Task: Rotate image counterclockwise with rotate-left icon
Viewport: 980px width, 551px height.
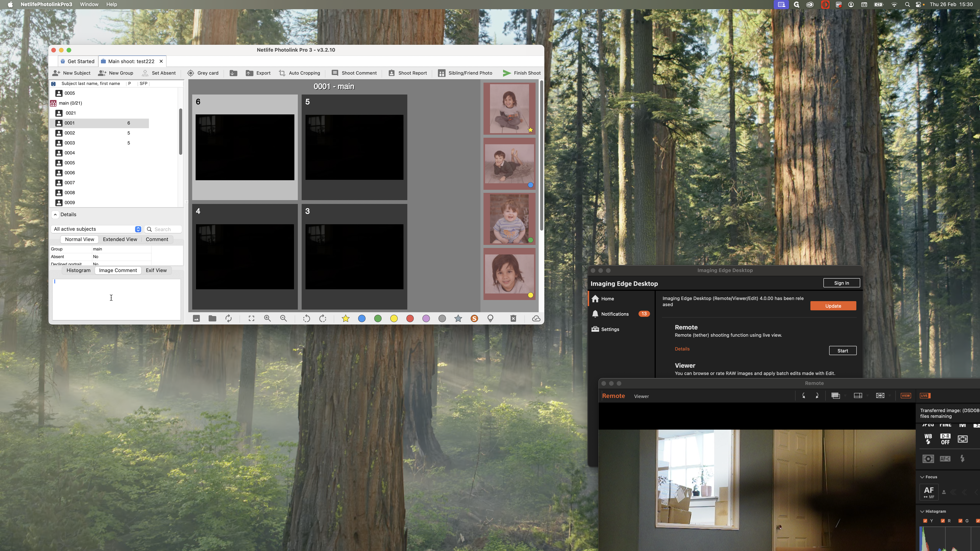Action: [x=306, y=319]
